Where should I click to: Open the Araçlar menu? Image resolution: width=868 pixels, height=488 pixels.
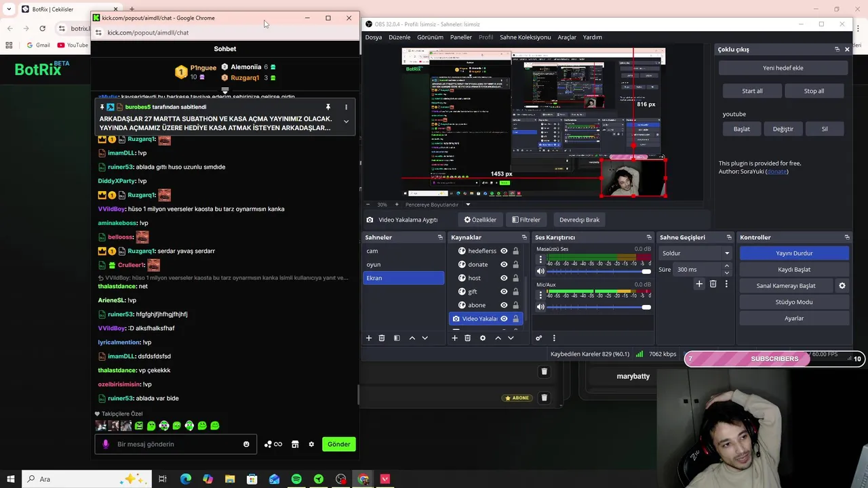click(x=567, y=37)
